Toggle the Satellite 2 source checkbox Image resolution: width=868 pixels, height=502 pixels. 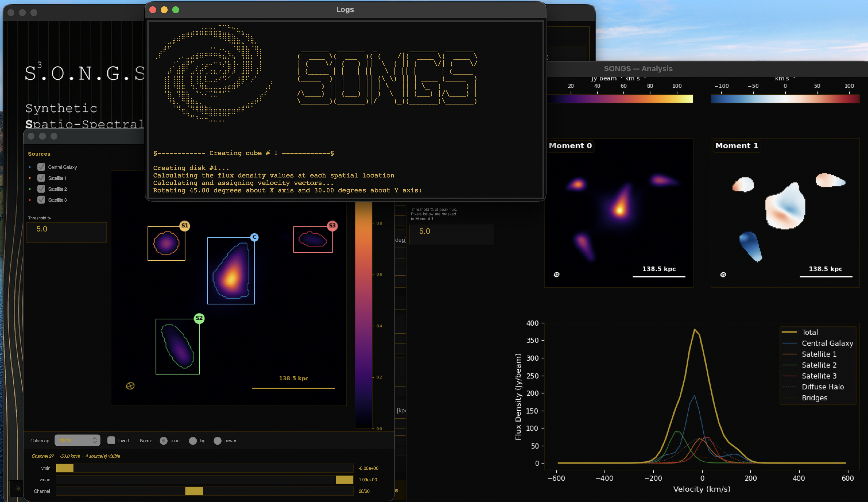point(41,189)
